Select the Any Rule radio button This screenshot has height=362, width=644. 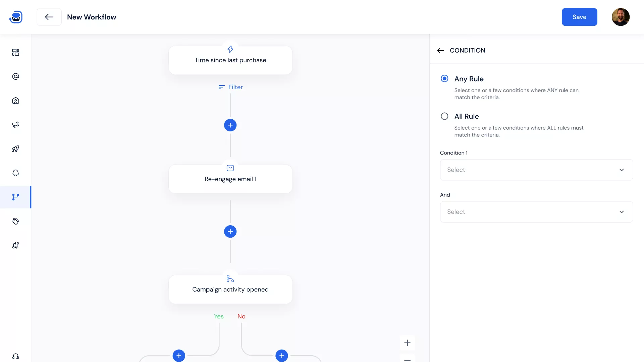pyautogui.click(x=444, y=78)
